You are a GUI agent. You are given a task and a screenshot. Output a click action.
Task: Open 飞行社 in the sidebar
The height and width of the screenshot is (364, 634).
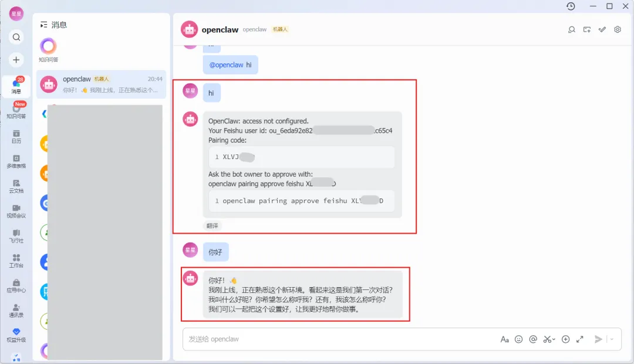pos(16,236)
